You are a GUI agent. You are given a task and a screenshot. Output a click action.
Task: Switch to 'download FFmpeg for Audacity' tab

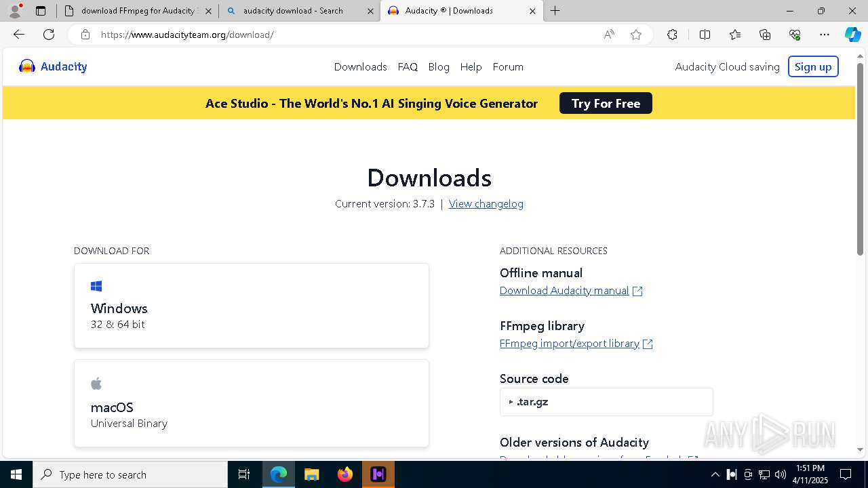tap(138, 11)
